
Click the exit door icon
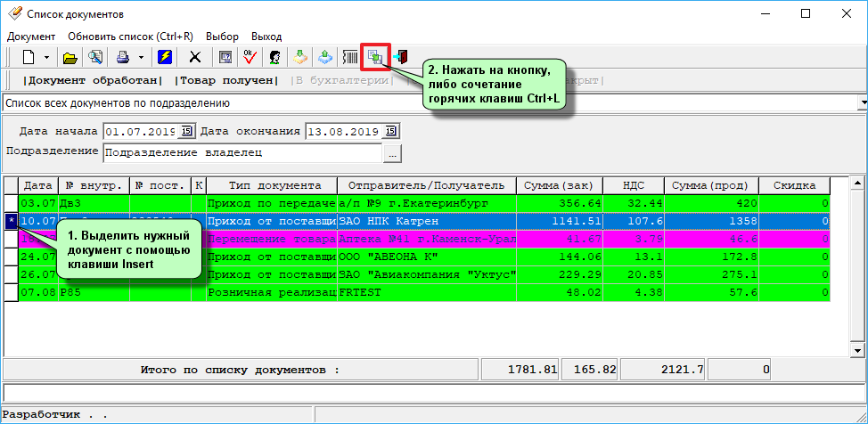pos(401,57)
